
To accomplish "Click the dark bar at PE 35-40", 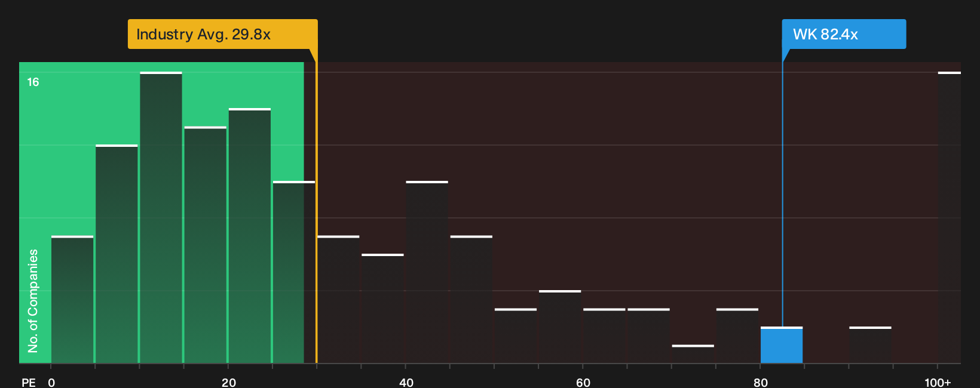I will click(x=382, y=308).
